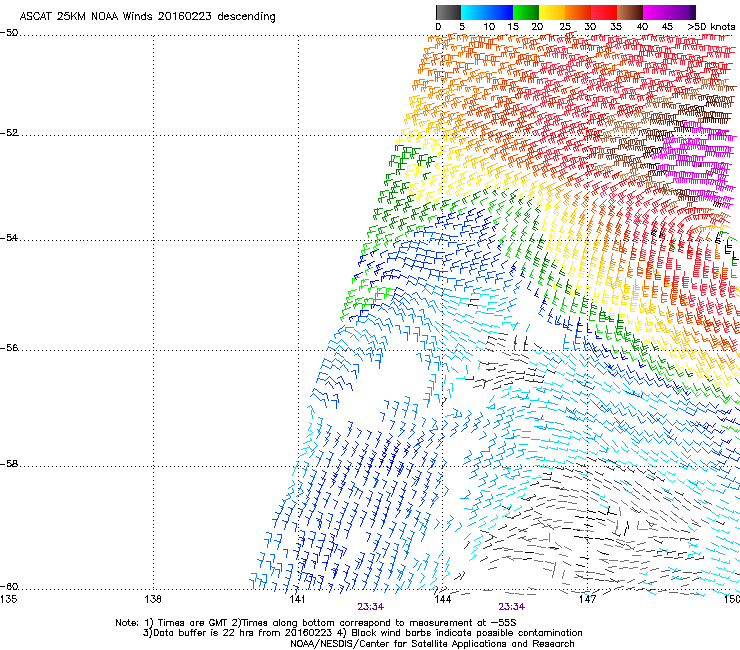Screen dimensions: 740x650
Task: Click the first purple '23:34' time label
Action: pos(370,607)
